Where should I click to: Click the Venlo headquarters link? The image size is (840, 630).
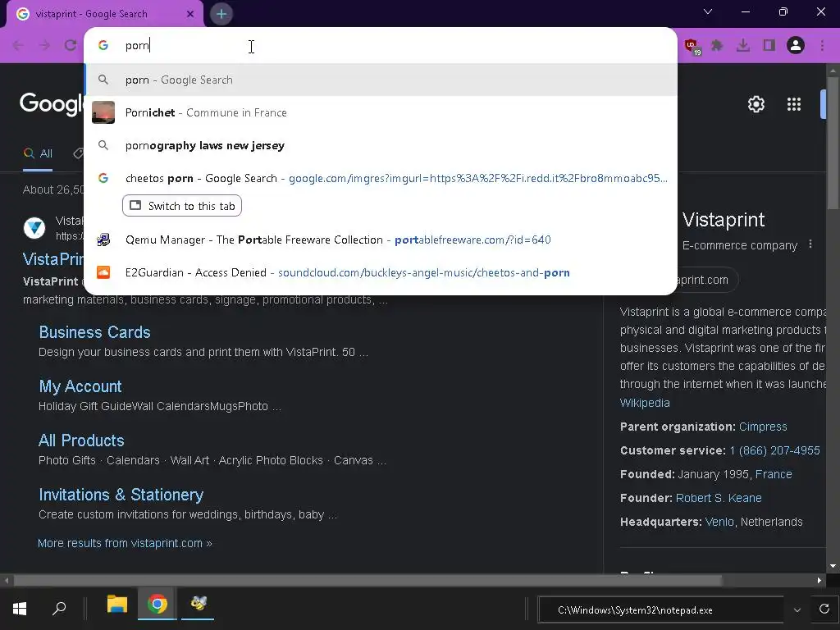[719, 522]
